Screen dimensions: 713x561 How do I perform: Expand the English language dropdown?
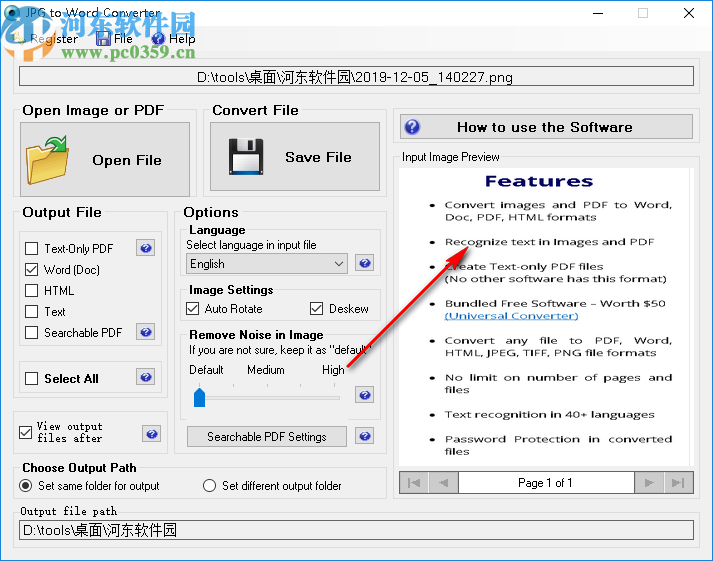click(x=267, y=264)
